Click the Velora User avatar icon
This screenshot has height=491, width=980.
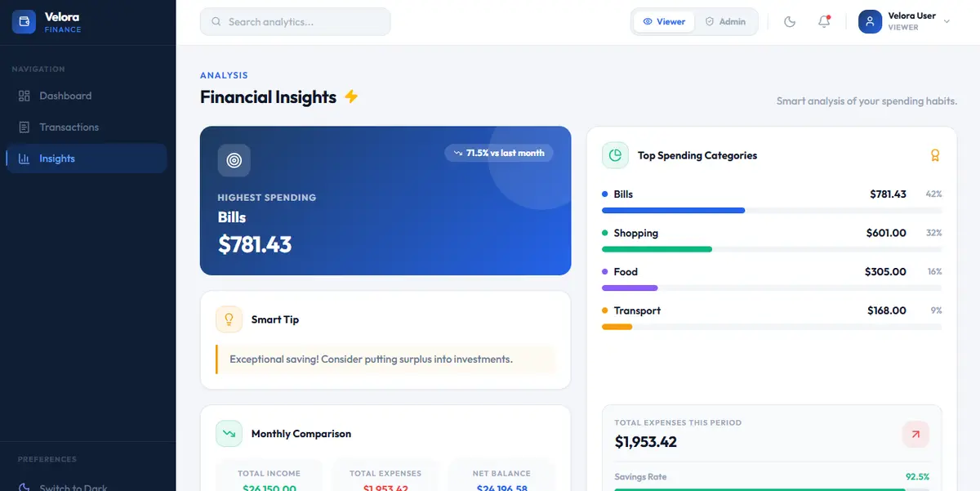870,22
